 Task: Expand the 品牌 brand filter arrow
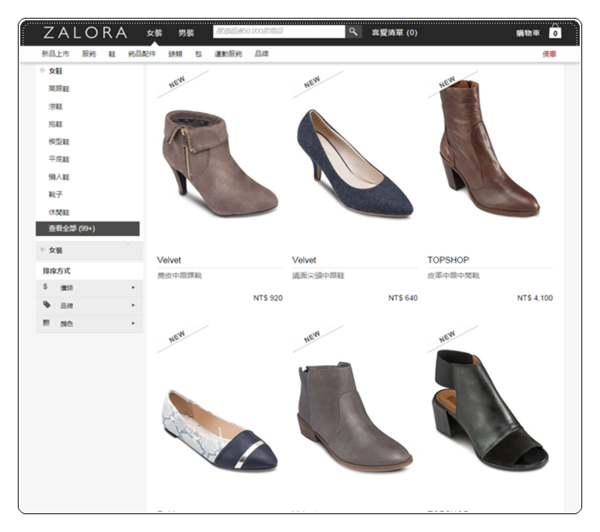[133, 305]
